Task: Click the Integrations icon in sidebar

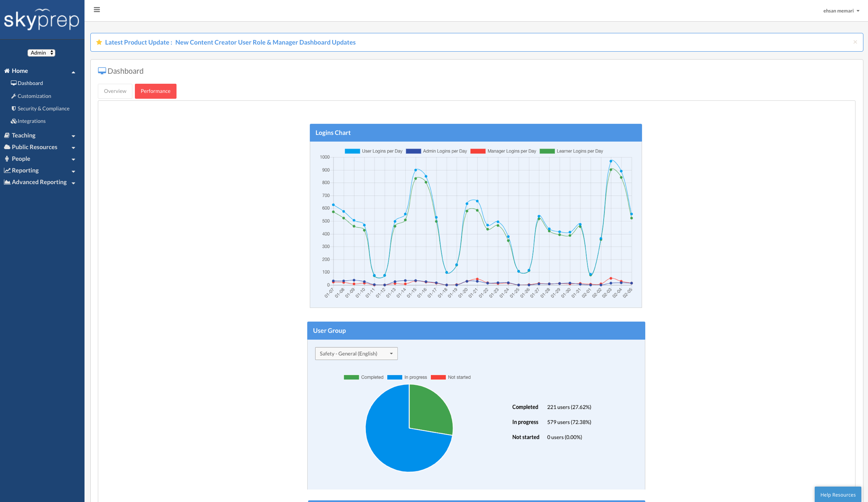Action: click(x=14, y=121)
